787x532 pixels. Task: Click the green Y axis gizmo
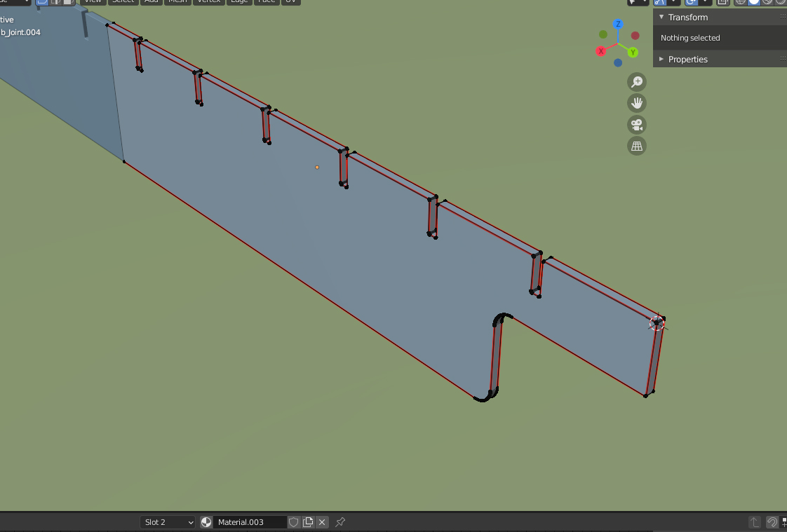[633, 53]
